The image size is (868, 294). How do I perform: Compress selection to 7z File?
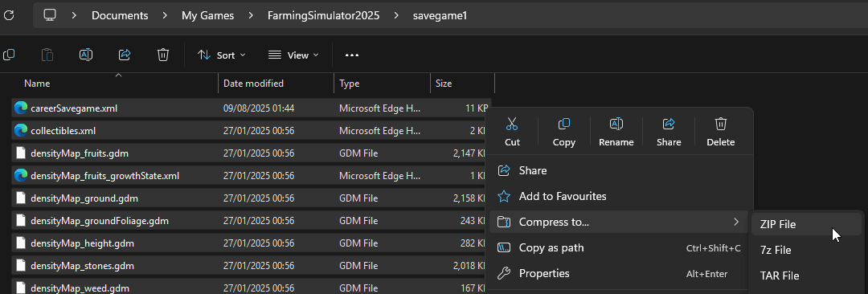pyautogui.click(x=807, y=251)
